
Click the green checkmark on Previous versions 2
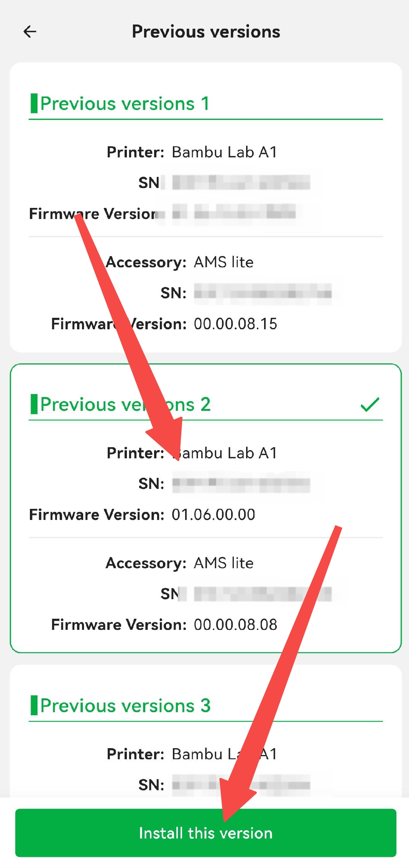click(x=370, y=404)
